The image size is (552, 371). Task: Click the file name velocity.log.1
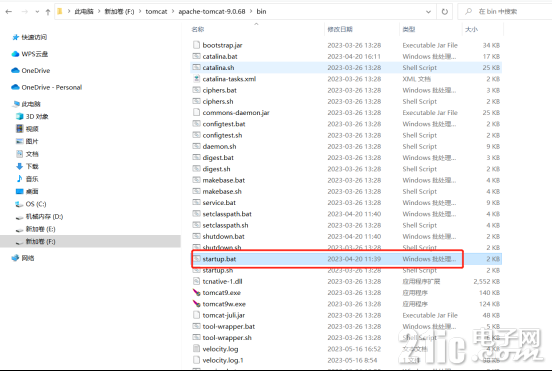coord(223,360)
